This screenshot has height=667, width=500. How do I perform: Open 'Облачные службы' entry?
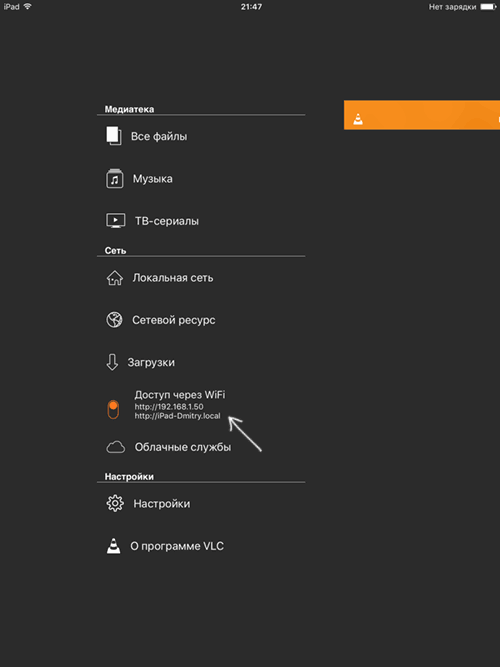tap(183, 448)
